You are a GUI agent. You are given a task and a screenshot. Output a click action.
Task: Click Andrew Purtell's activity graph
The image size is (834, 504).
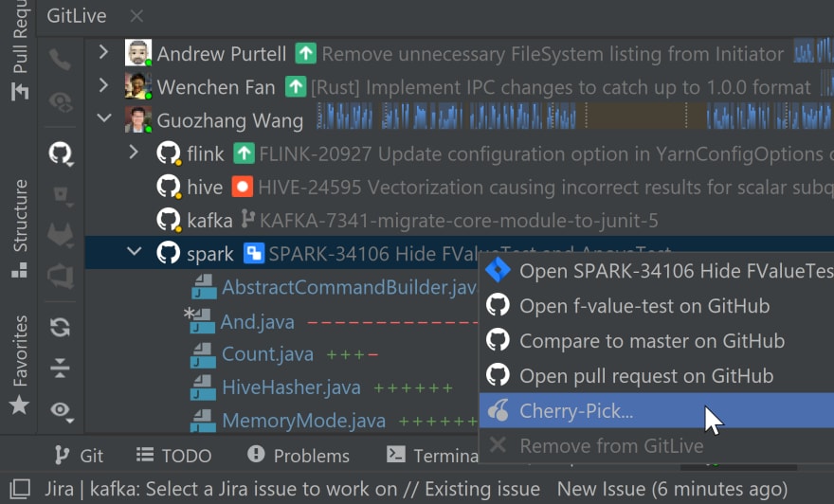coord(813,52)
